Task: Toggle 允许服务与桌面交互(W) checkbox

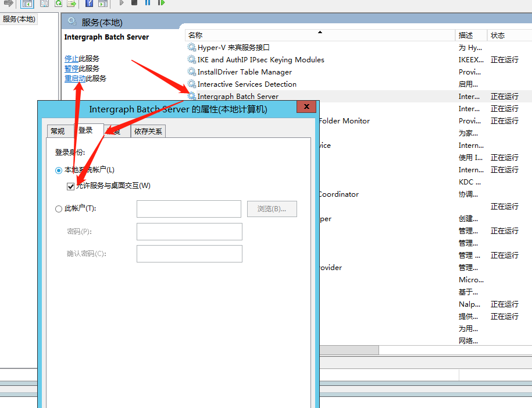Action: tap(70, 186)
